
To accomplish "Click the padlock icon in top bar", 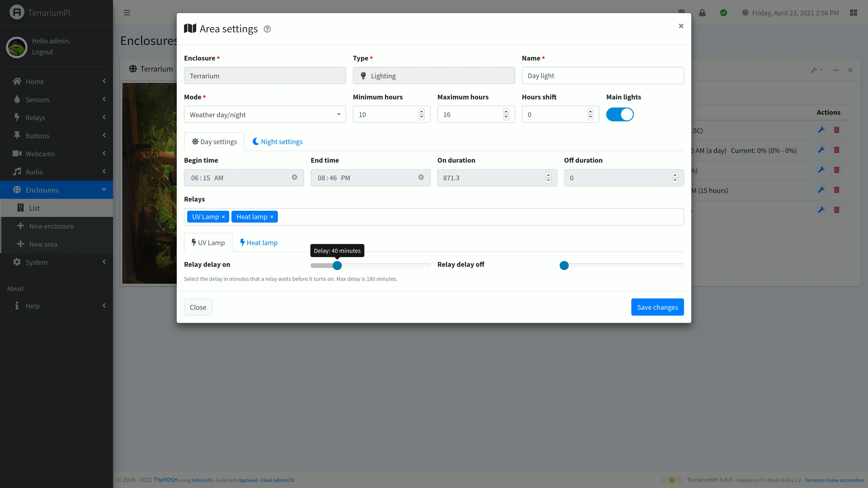I will [x=702, y=13].
